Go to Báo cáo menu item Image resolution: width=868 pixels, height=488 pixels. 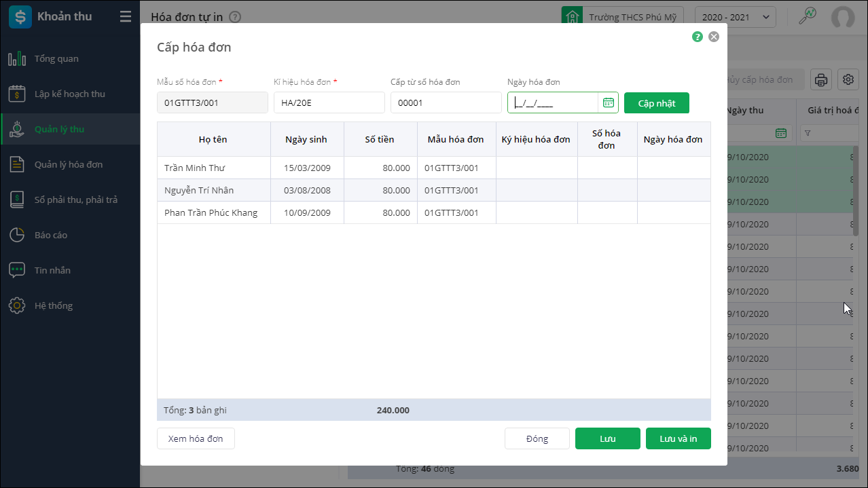[x=51, y=235]
